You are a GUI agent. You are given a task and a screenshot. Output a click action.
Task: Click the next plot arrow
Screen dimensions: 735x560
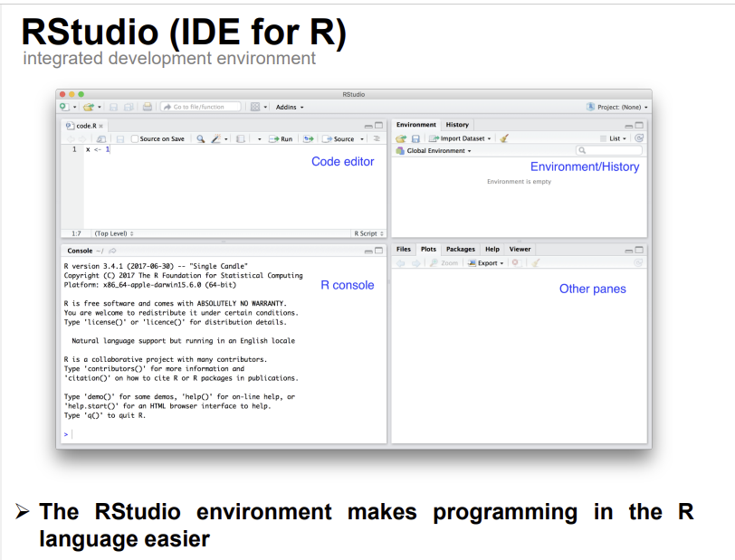415,263
